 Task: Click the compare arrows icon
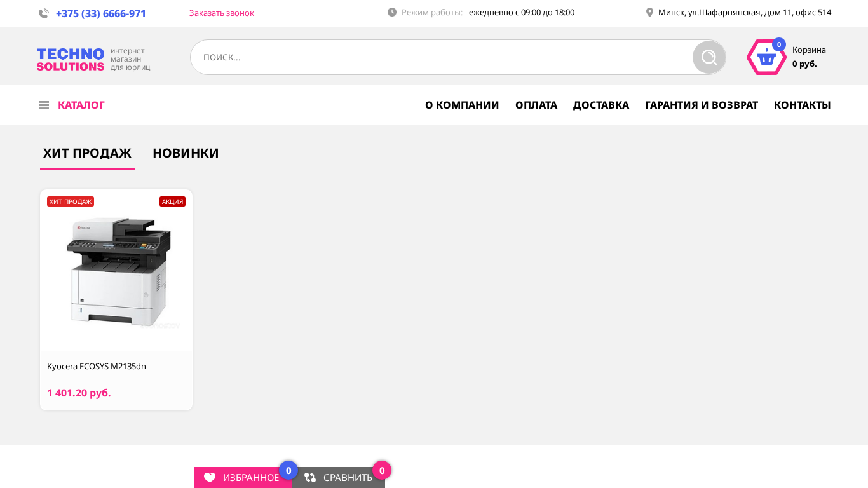point(310,478)
